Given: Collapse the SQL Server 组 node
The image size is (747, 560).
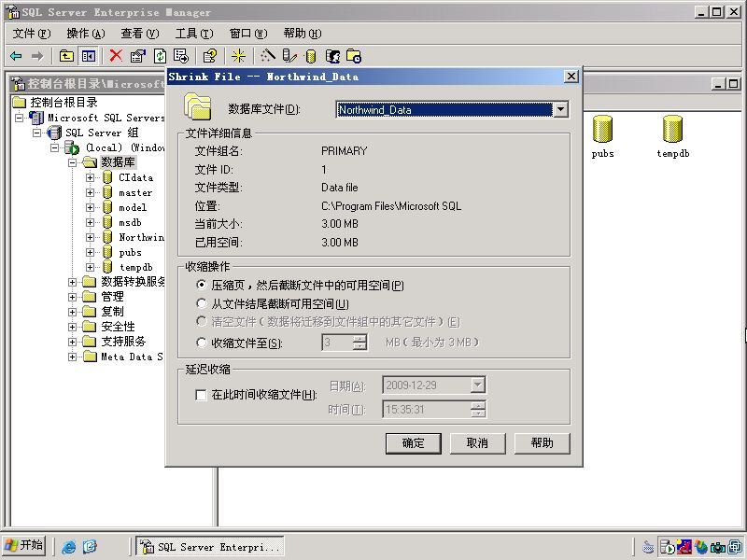Looking at the screenshot, I should coord(36,133).
